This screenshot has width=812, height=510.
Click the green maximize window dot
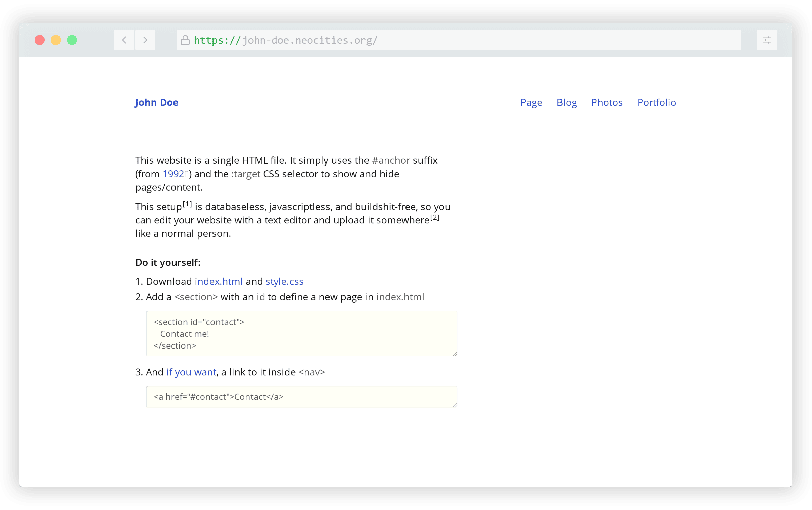(72, 40)
